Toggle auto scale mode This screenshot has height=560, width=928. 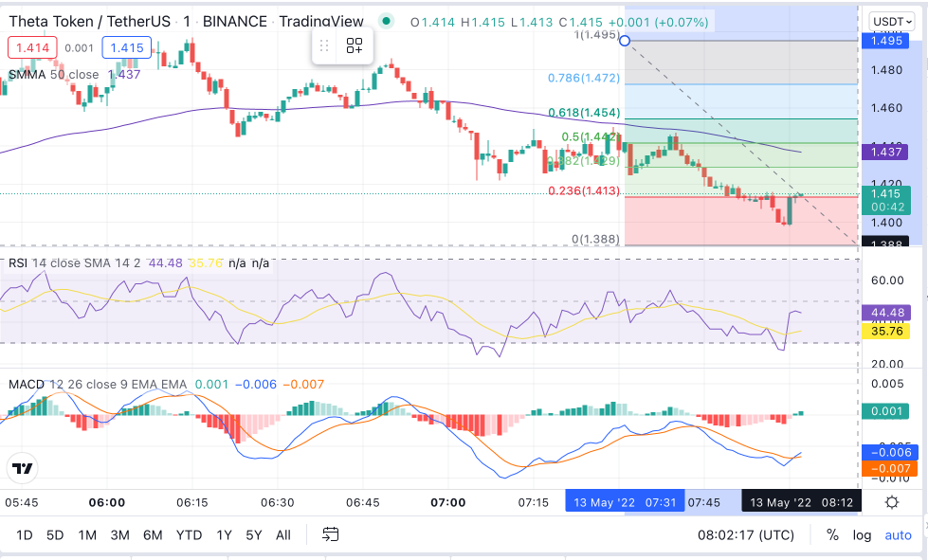click(898, 535)
